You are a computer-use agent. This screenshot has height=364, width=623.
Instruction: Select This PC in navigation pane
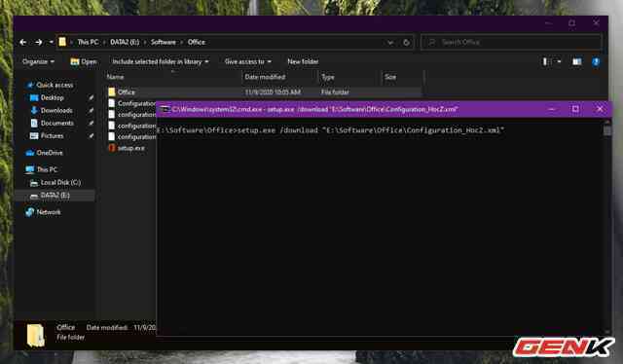41,169
